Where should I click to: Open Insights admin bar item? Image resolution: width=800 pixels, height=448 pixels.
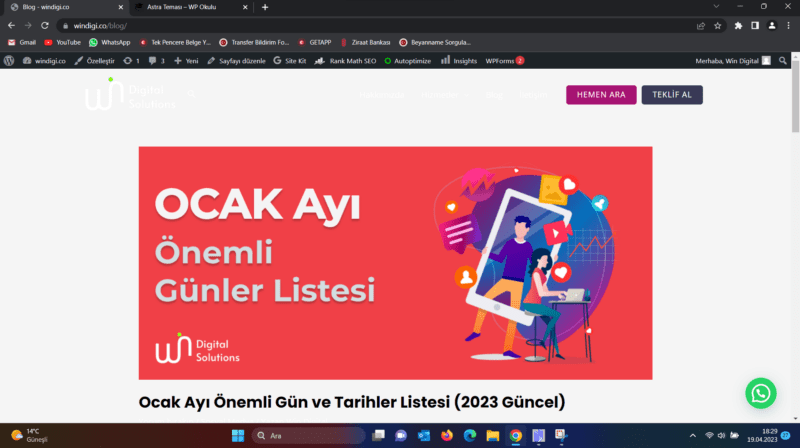459,61
